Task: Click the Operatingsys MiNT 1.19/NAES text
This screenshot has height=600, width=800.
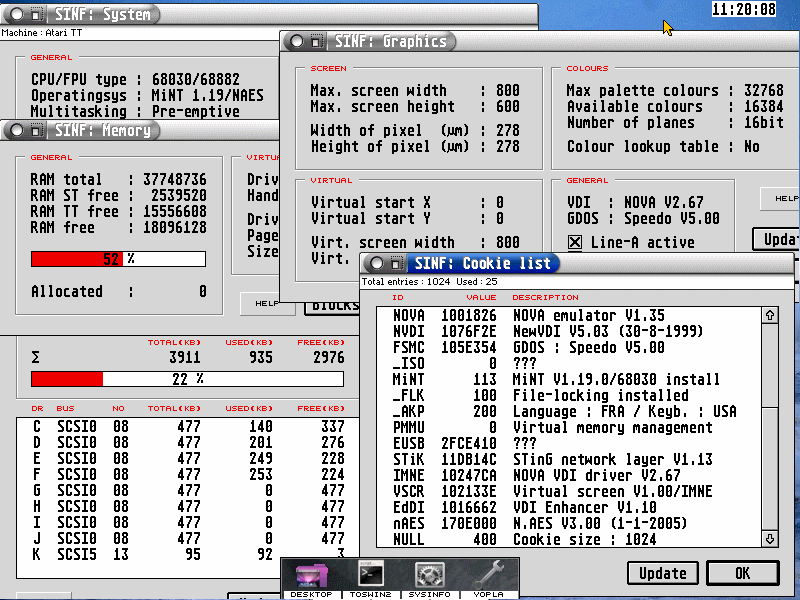Action: 147,95
